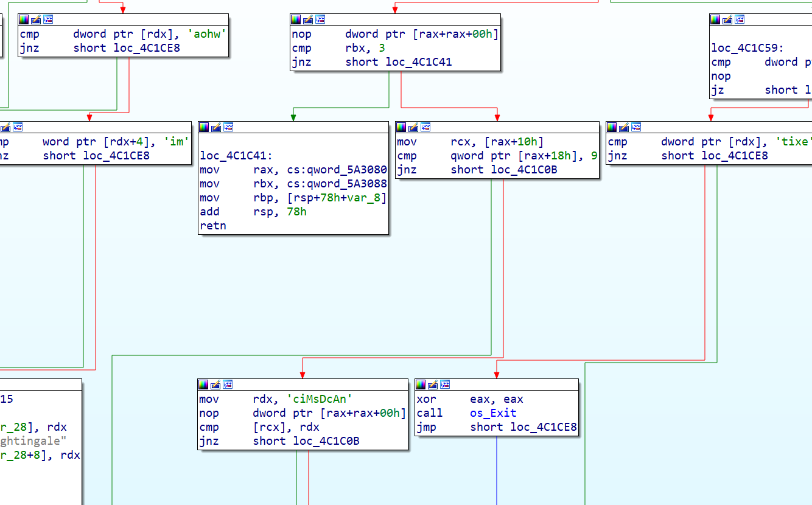Click the pencil icon on the 'aohw' comparison block
The image size is (812, 505).
click(35, 18)
